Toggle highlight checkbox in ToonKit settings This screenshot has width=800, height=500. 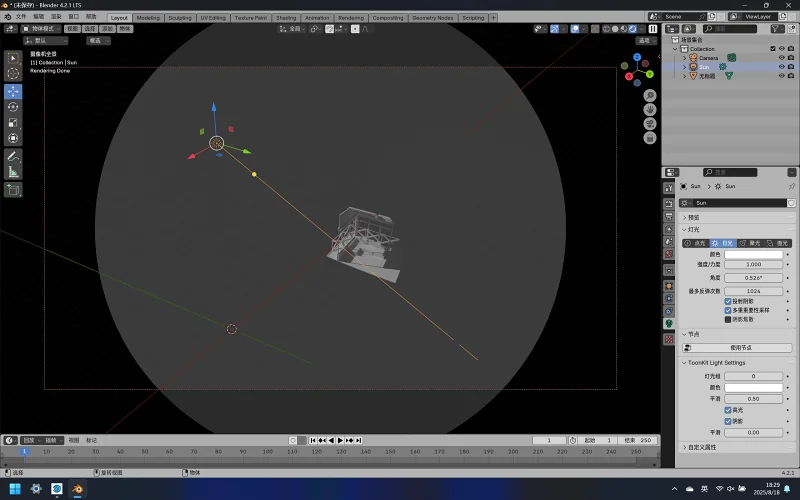tap(728, 410)
